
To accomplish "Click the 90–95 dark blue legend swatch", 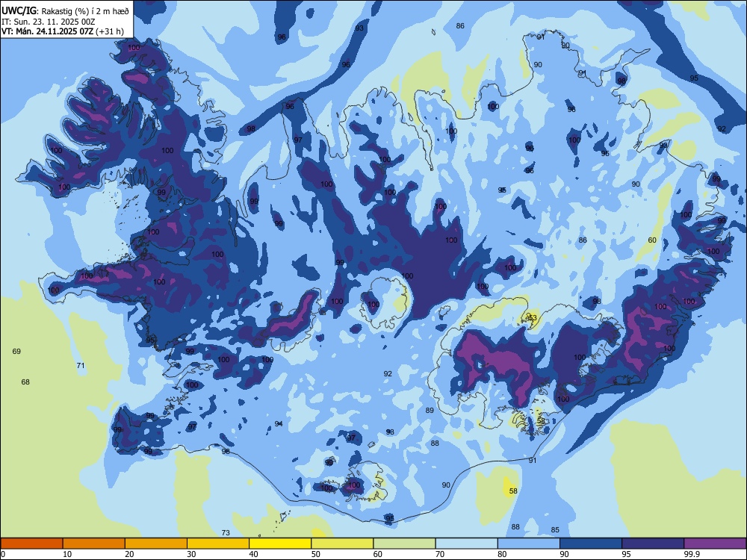I will 591,544.
